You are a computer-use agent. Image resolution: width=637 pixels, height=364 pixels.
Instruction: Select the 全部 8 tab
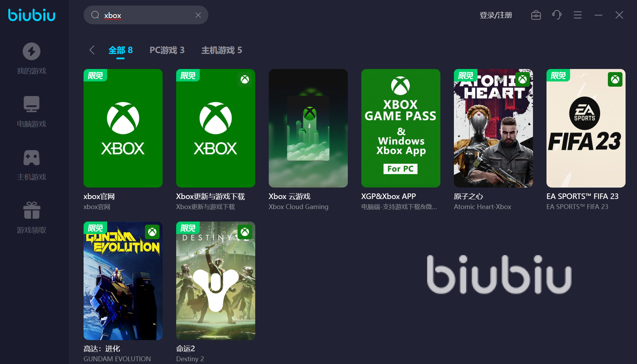pos(120,50)
